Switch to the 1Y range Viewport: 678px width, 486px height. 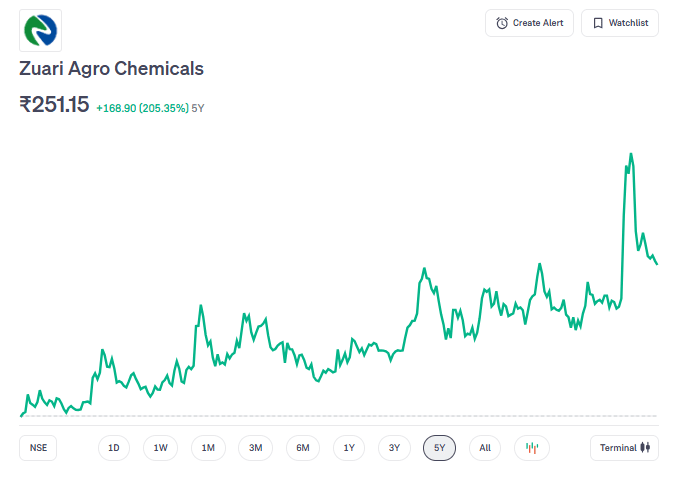tap(348, 448)
